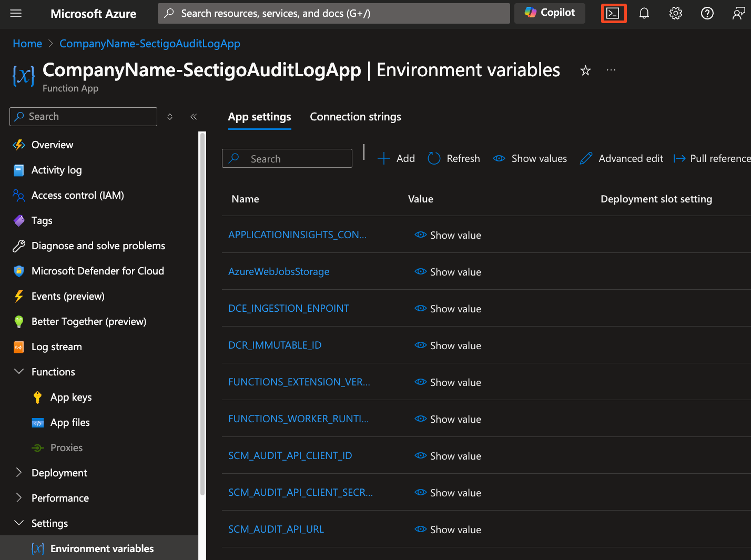Open the portal hamburger menu
The image size is (751, 560).
(16, 13)
